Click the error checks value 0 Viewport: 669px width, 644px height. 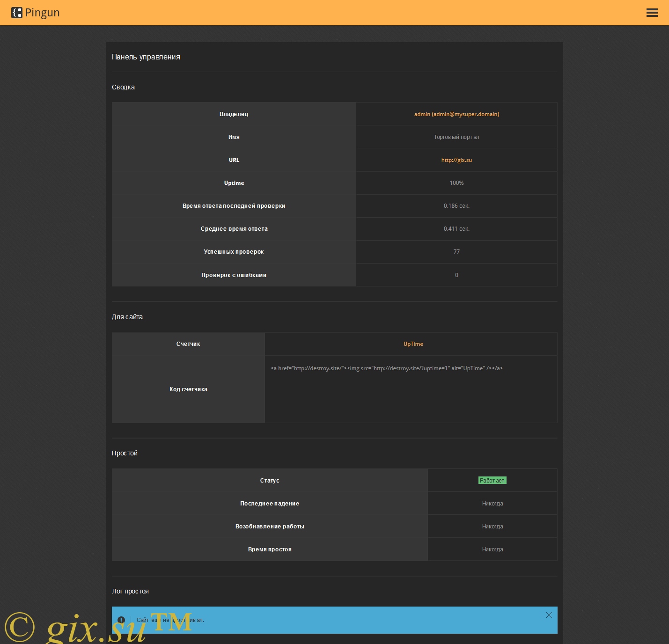coord(456,275)
